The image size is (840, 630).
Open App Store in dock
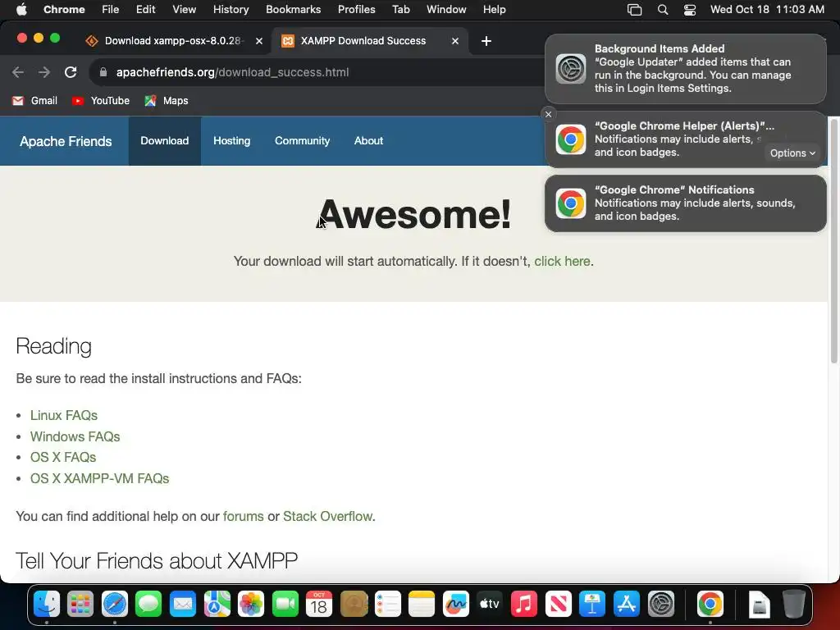click(626, 605)
